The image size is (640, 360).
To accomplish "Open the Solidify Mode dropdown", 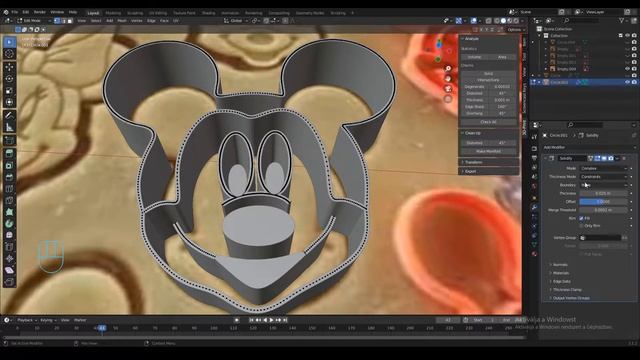I will pos(603,168).
